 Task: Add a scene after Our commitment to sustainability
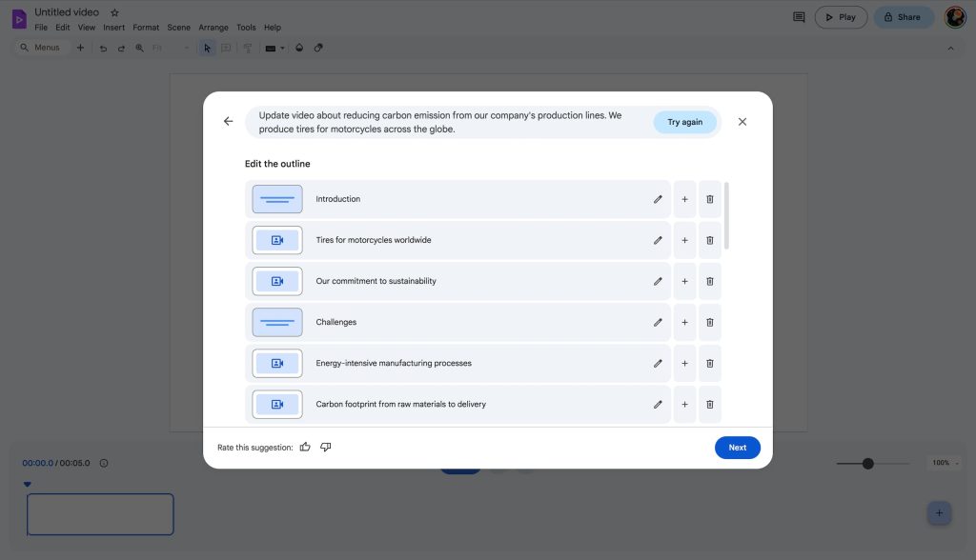684,281
